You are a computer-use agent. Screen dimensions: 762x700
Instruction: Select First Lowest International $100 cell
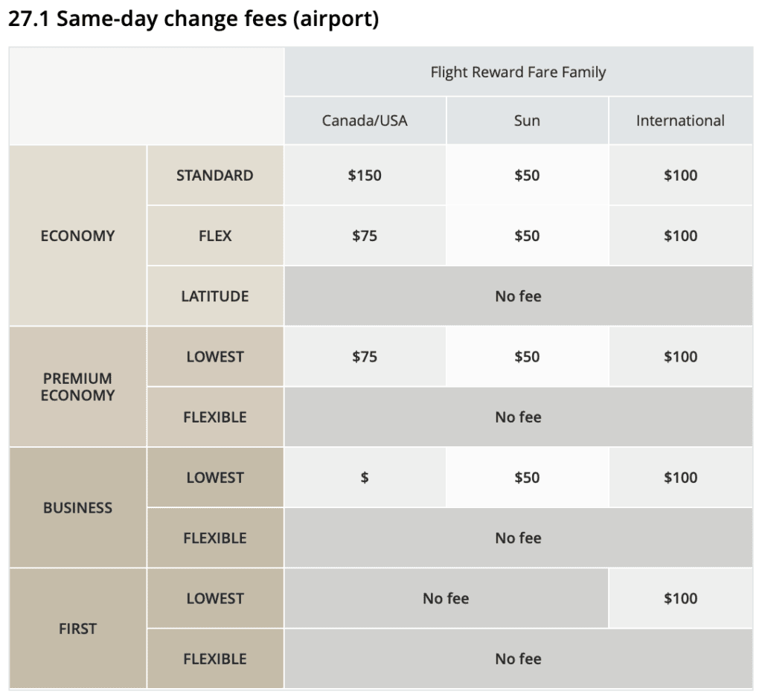(x=680, y=598)
